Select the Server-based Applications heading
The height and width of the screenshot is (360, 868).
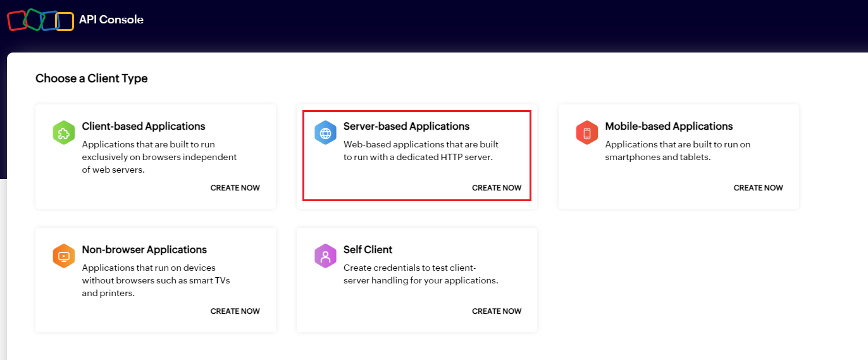pos(407,127)
